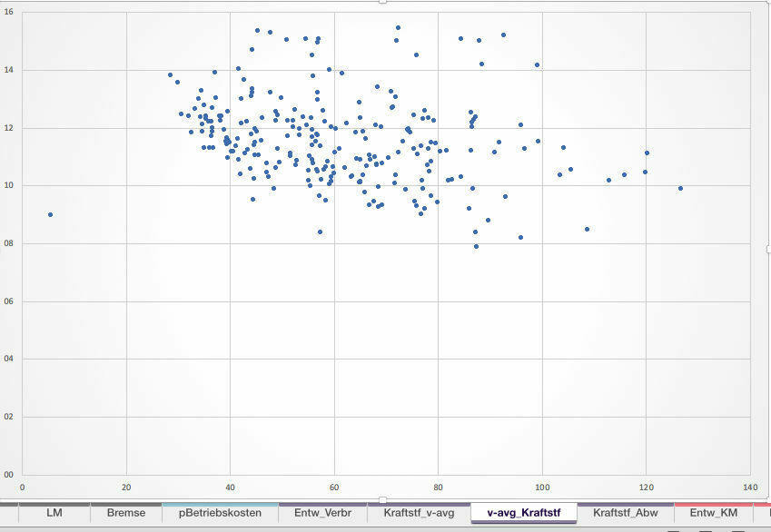The height and width of the screenshot is (532, 771).
Task: Select the pBetriebskosten sheet tab
Action: coord(221,514)
